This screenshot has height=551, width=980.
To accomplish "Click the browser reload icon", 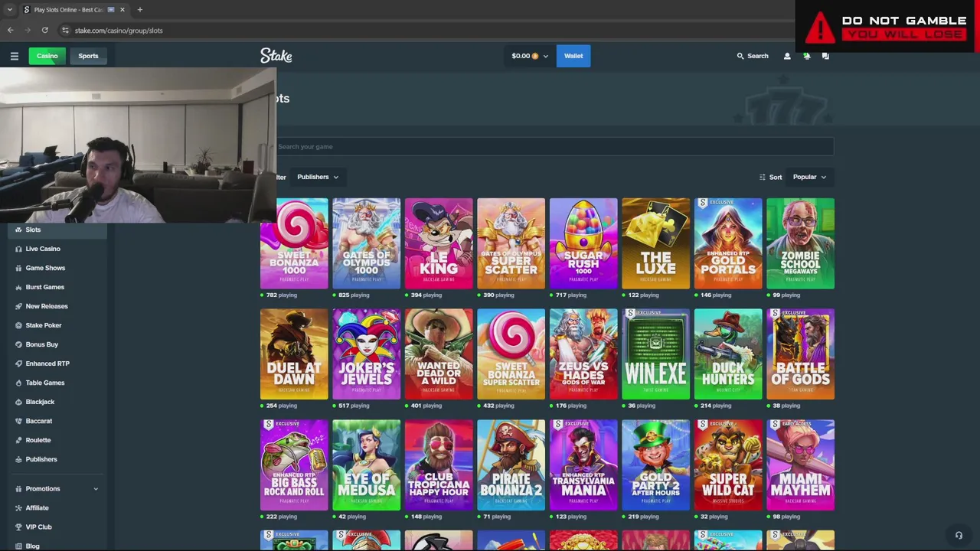I will pos(45,31).
